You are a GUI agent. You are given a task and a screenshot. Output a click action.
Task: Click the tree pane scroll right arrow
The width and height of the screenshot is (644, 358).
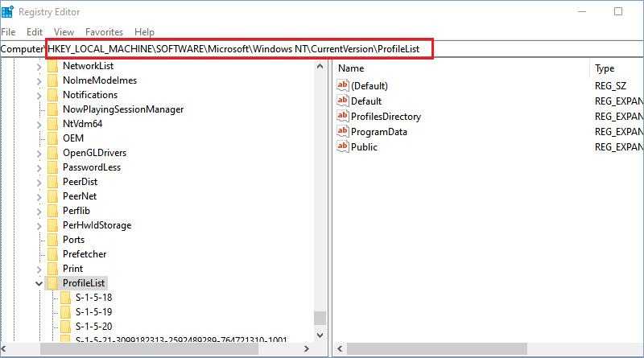[x=307, y=348]
